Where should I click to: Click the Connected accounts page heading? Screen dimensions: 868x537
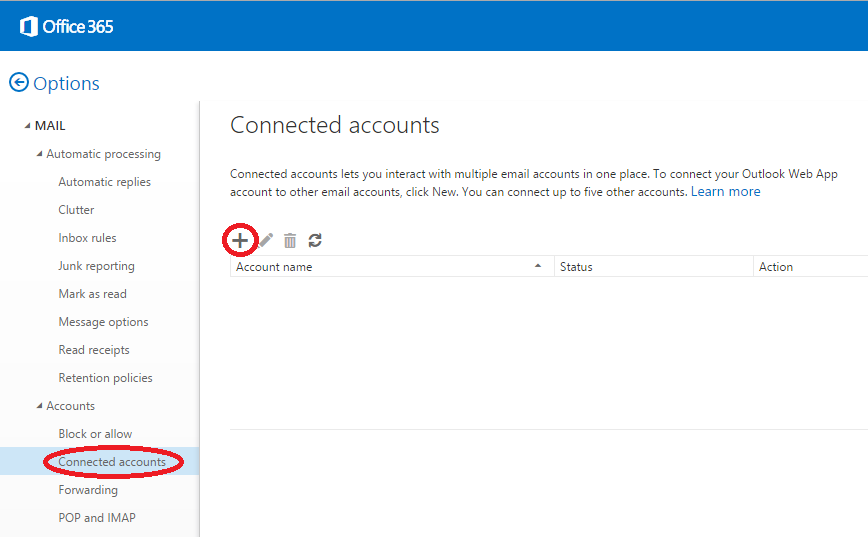334,125
